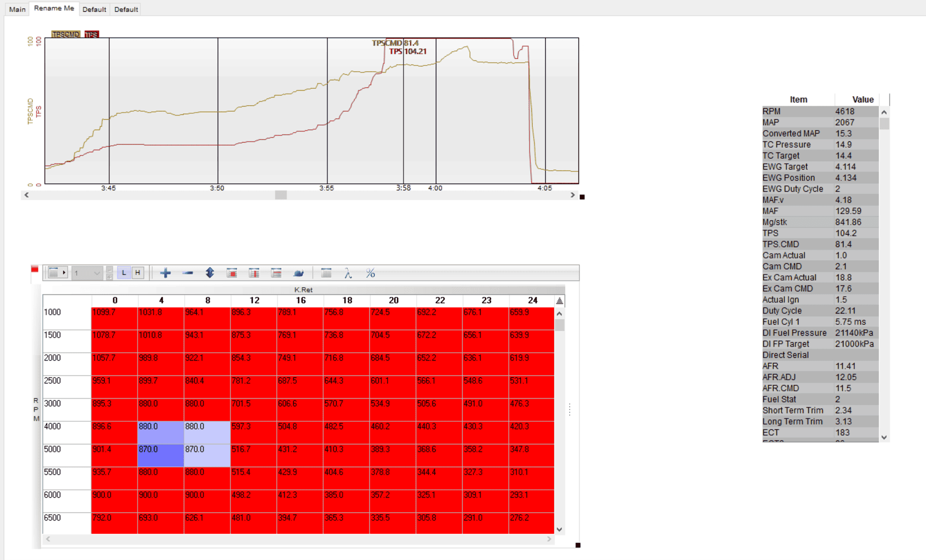This screenshot has width=926, height=560.
Task: Click the Item column header
Action: point(798,99)
